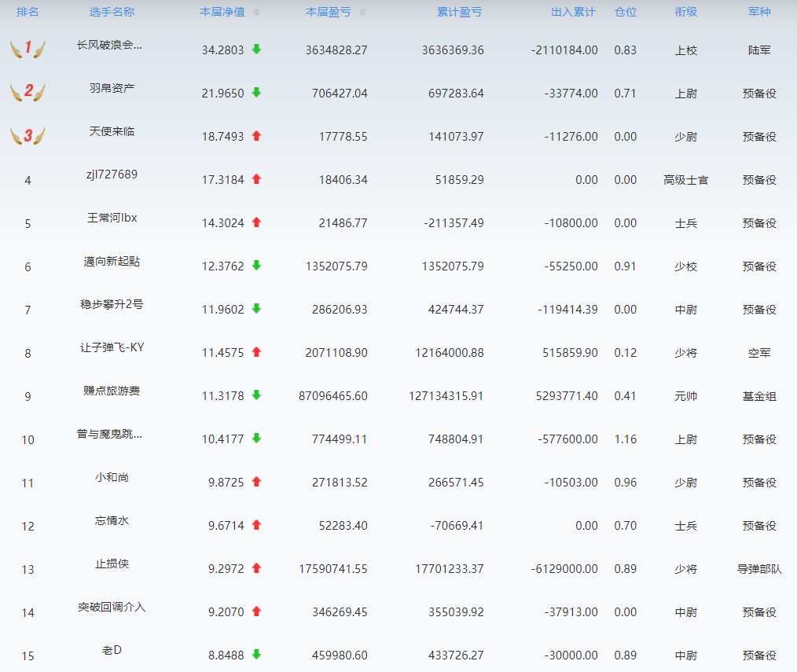Click the red up arrow next to 9.2070
Screen dimensions: 797x672
[257, 611]
